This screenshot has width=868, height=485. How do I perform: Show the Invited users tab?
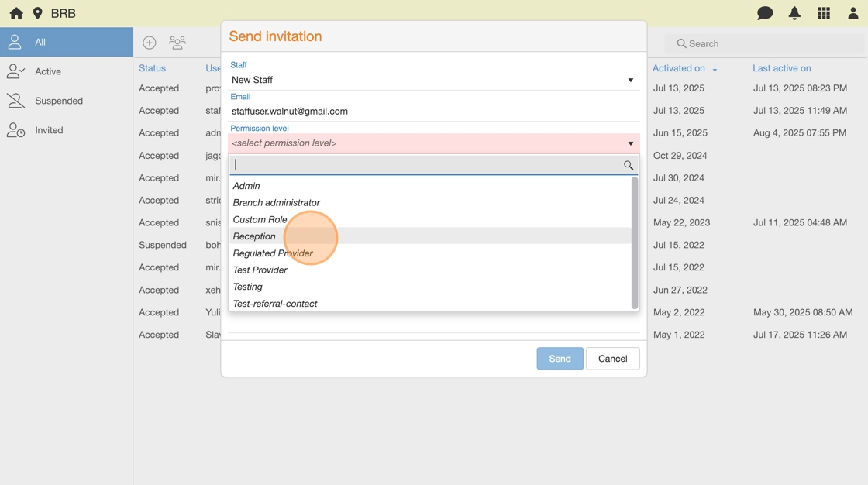(x=49, y=130)
